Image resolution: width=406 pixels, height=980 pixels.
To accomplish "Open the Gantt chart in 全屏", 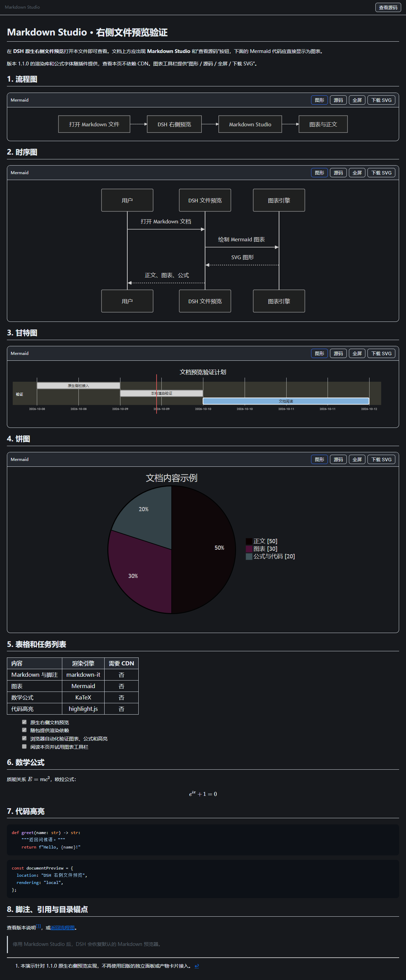I will (357, 354).
